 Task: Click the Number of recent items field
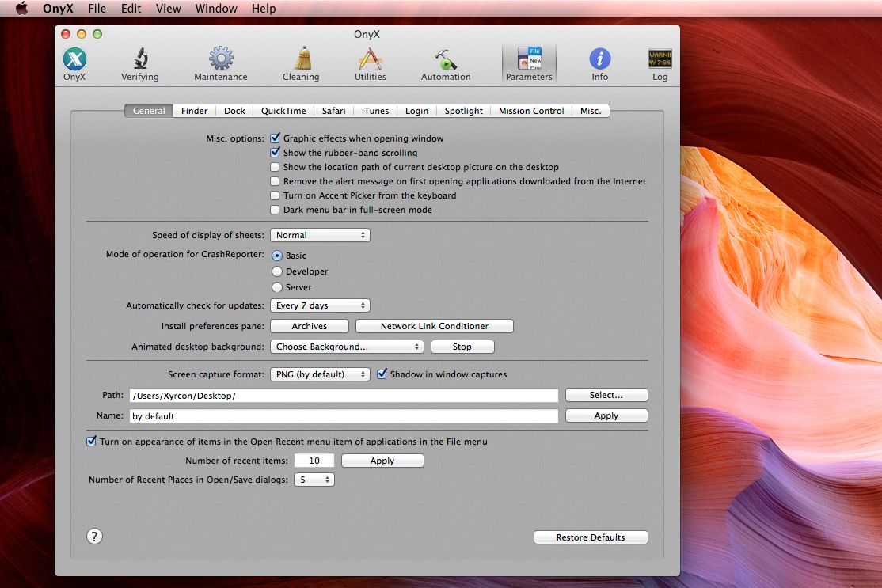point(314,461)
